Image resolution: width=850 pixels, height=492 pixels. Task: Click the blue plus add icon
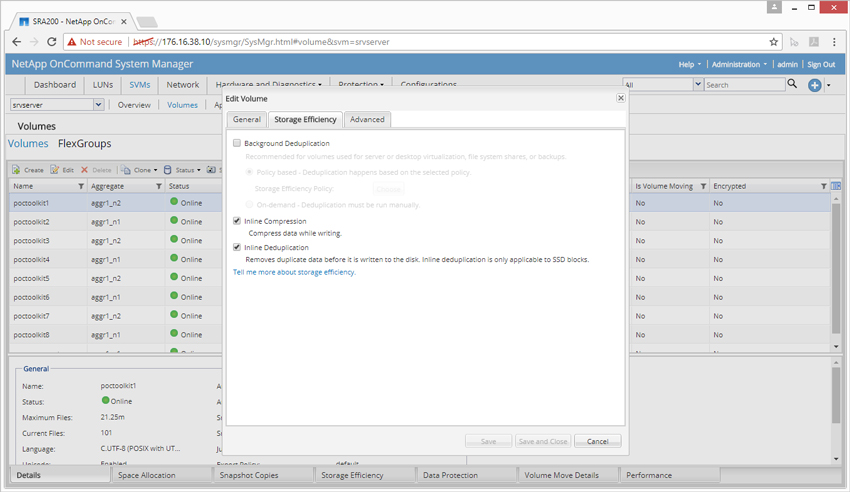coord(814,85)
